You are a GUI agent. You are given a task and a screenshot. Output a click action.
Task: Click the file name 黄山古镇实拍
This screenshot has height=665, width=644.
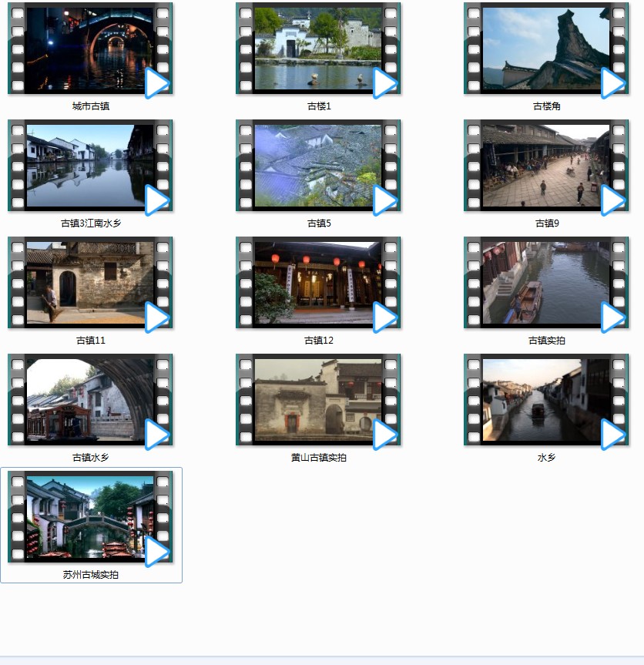click(319, 458)
